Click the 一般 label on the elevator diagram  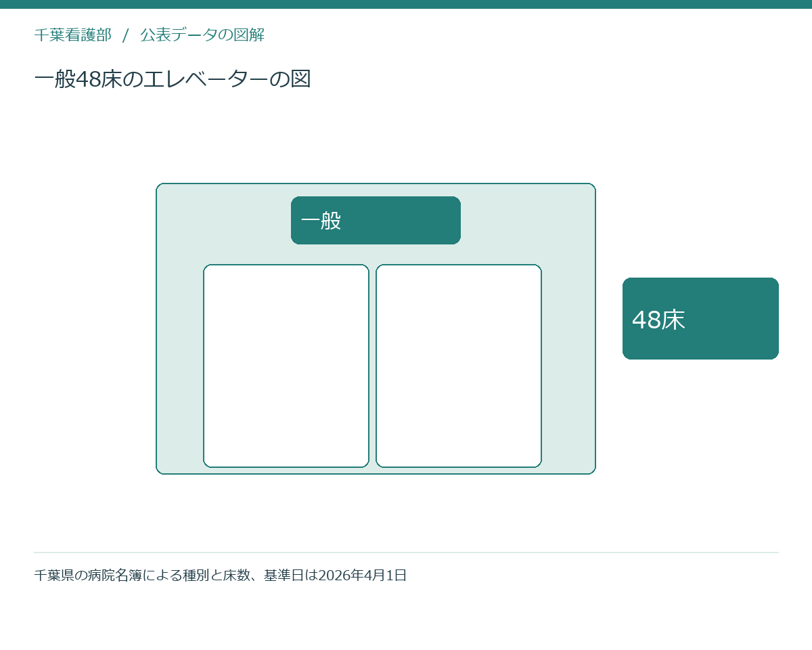[x=376, y=220]
